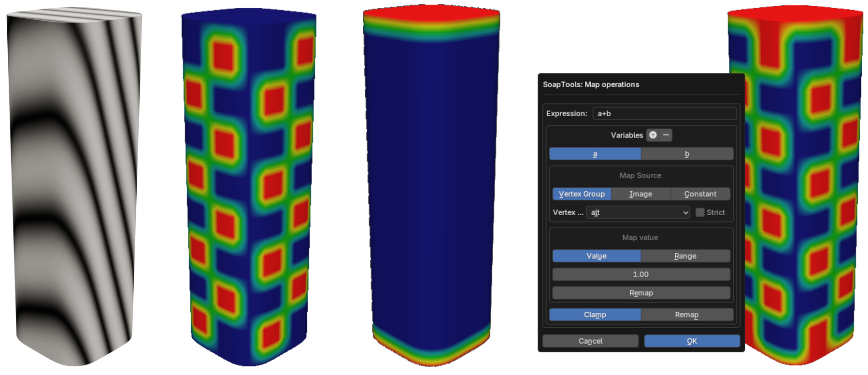Click the 1.00 value slider field
This screenshot has height=375, width=868.
pyautogui.click(x=640, y=274)
